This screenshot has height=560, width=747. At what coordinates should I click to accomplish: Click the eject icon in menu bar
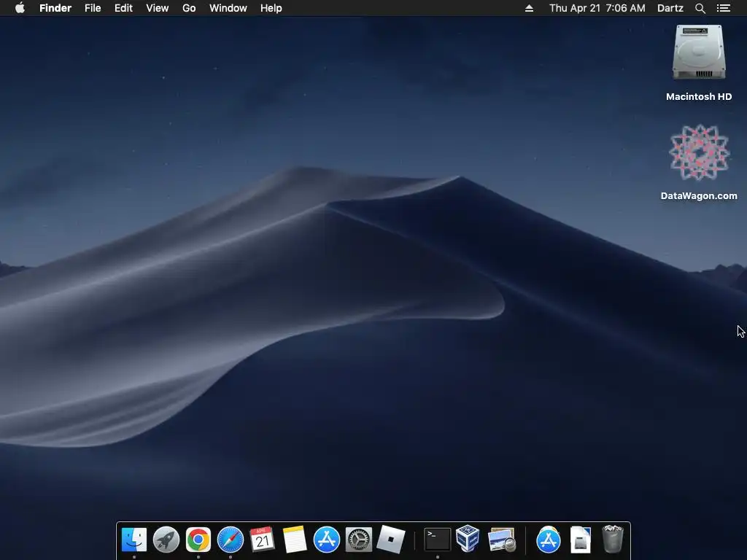pos(529,8)
